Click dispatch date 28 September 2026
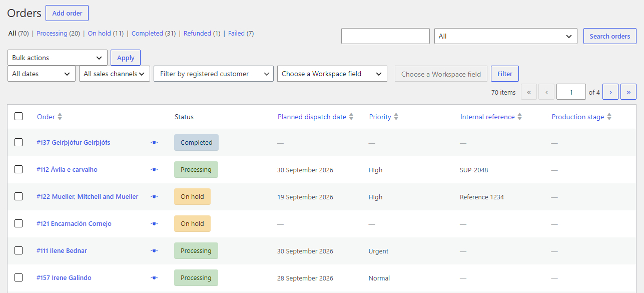644x293 pixels. 305,278
